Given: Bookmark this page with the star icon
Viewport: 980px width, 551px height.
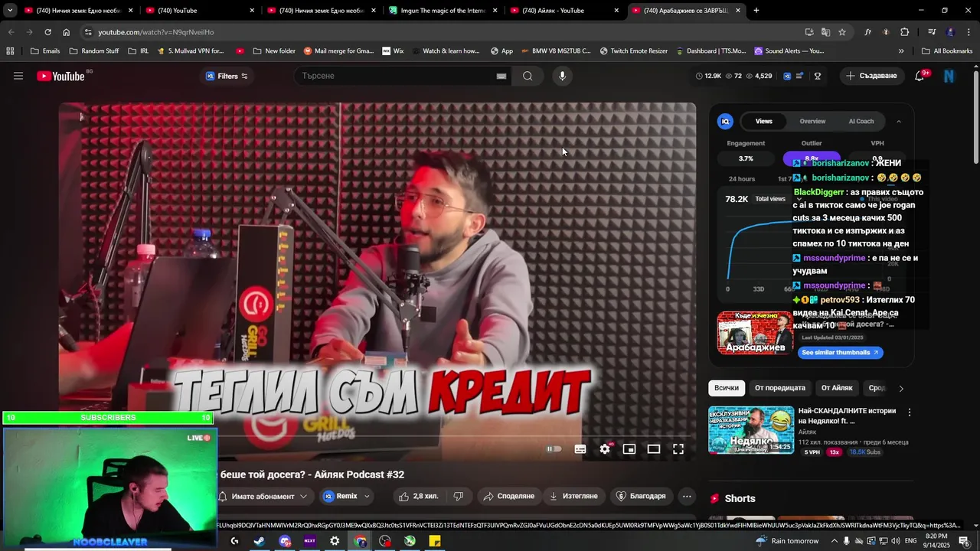Looking at the screenshot, I should pos(842,32).
